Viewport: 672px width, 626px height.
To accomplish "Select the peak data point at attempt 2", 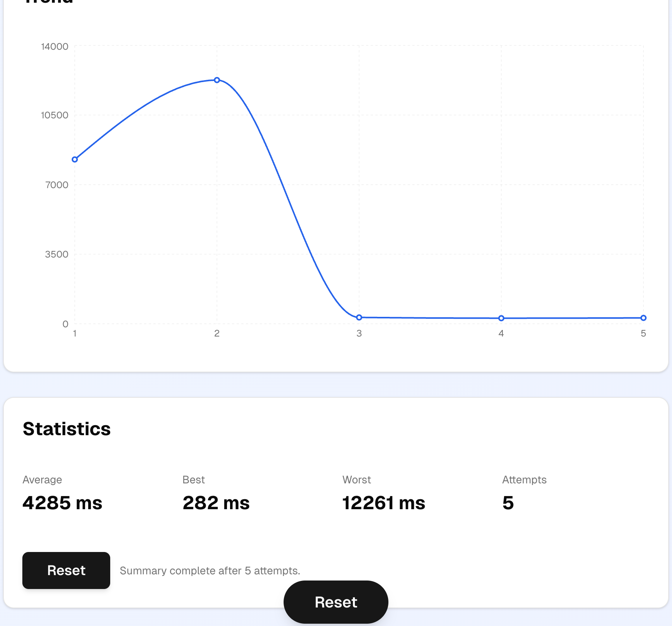I will (217, 80).
